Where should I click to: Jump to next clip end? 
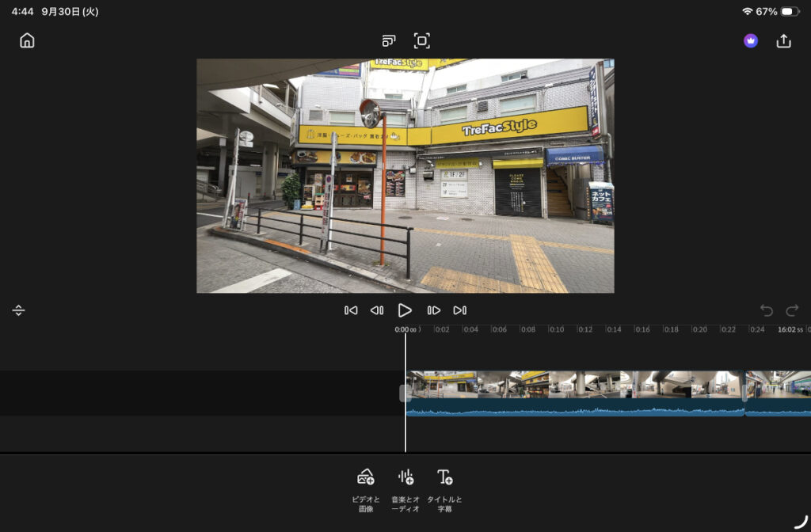pos(460,310)
